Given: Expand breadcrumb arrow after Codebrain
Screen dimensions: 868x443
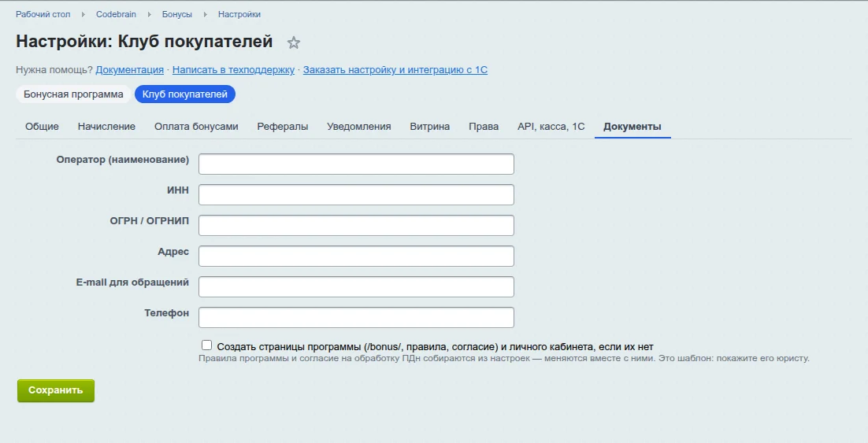Looking at the screenshot, I should [x=149, y=14].
